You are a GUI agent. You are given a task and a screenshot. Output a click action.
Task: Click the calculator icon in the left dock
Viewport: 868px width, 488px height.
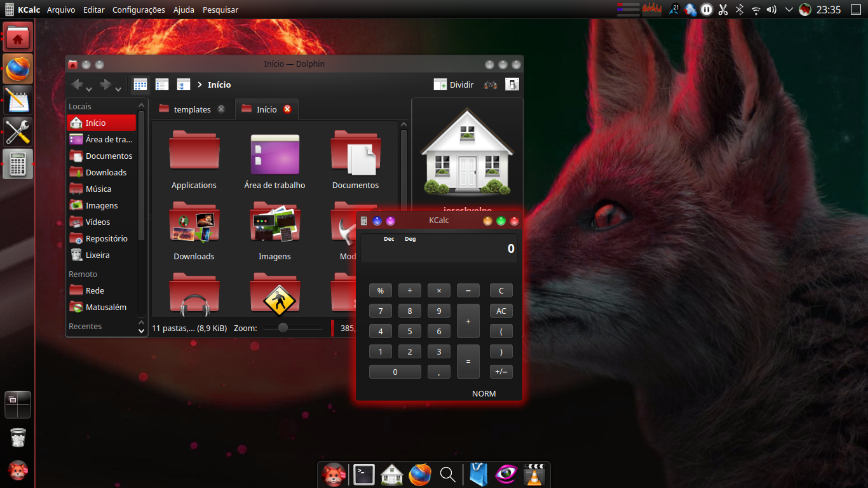click(x=17, y=164)
